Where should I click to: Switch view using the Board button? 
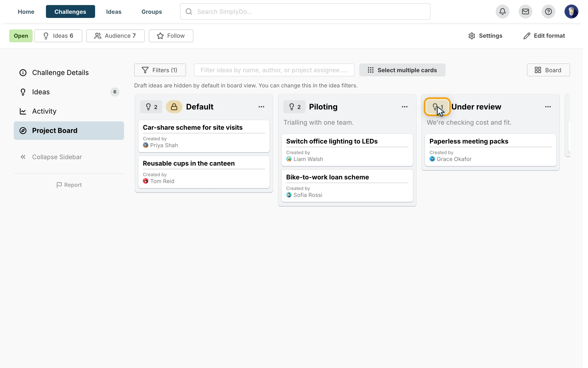coord(548,70)
